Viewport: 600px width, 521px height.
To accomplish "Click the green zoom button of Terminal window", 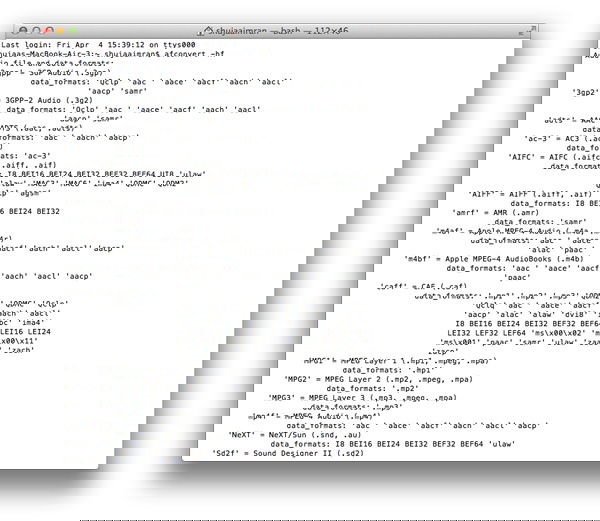I will (73, 31).
